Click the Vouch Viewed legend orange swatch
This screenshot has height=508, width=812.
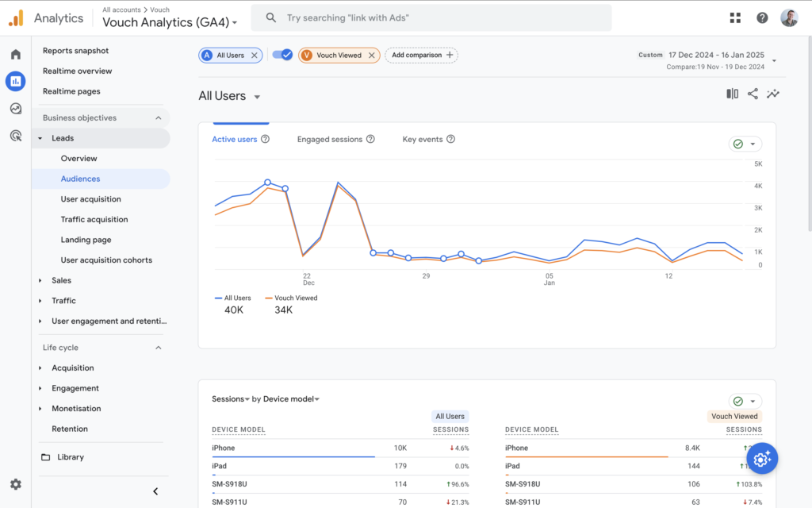coord(269,298)
